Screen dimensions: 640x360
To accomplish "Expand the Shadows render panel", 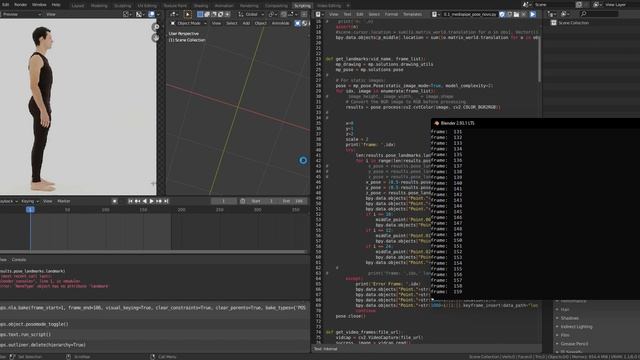I will pos(569,318).
